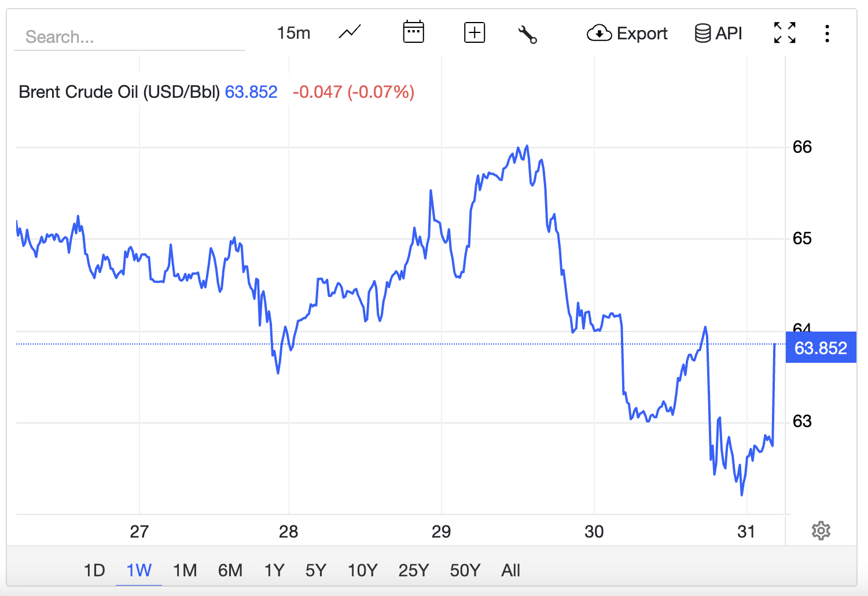
Task: Select the 1M time range
Action: (x=185, y=571)
